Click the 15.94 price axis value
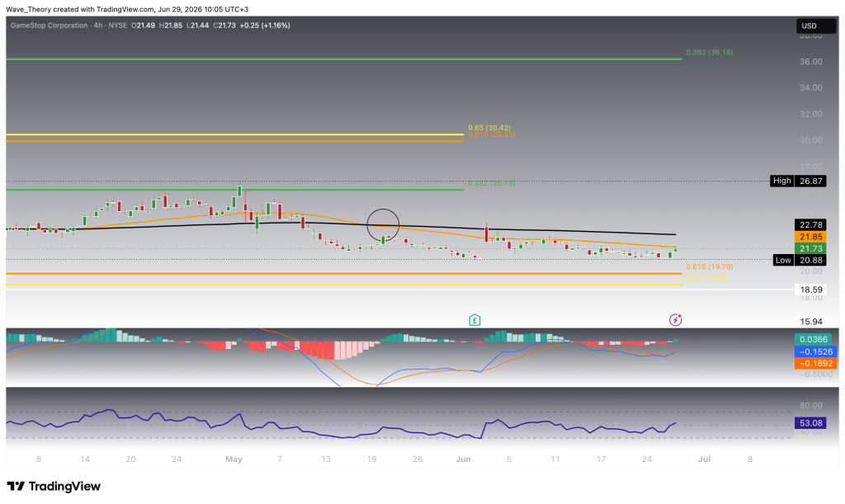Image resolution: width=845 pixels, height=504 pixels. coord(811,322)
